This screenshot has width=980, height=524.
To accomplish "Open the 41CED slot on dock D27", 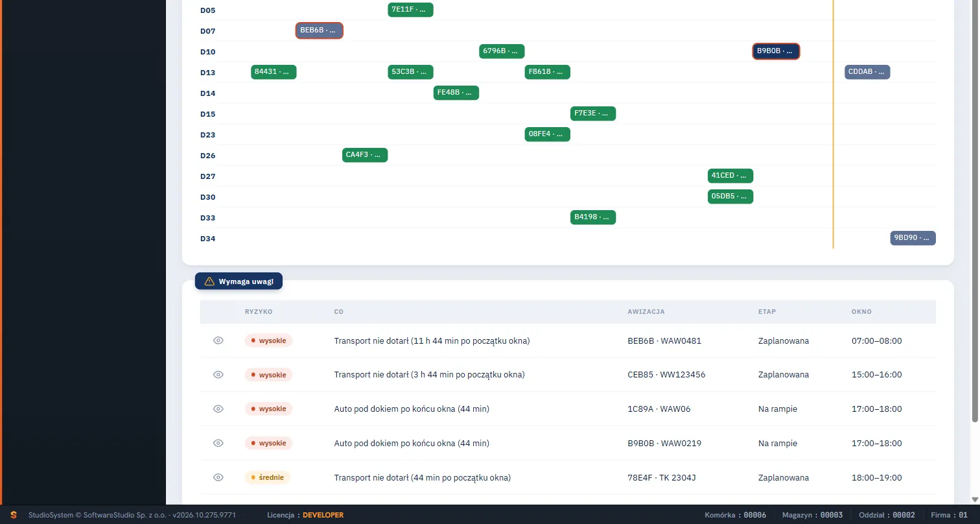I will (x=730, y=176).
